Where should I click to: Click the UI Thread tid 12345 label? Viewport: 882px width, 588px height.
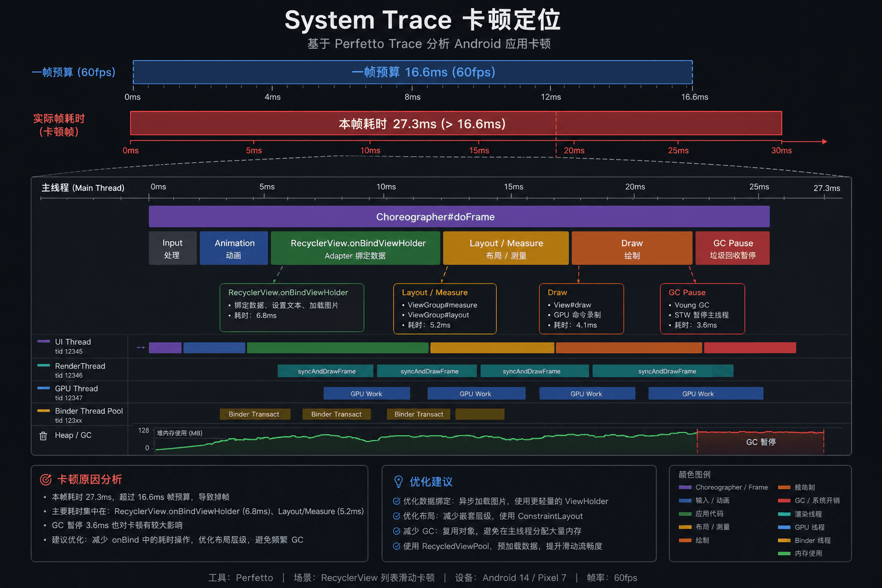coord(73,346)
